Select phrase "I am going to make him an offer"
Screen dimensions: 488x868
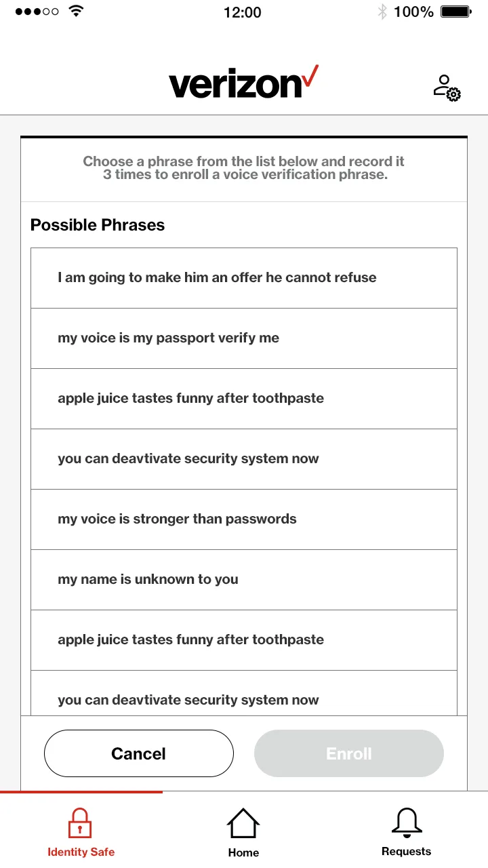244,278
